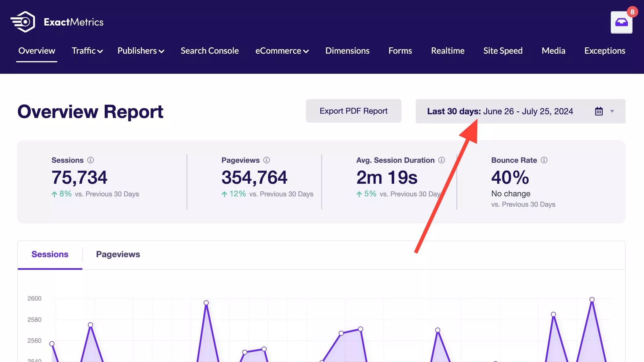
Task: Open the Site Speed report
Action: pyautogui.click(x=503, y=51)
